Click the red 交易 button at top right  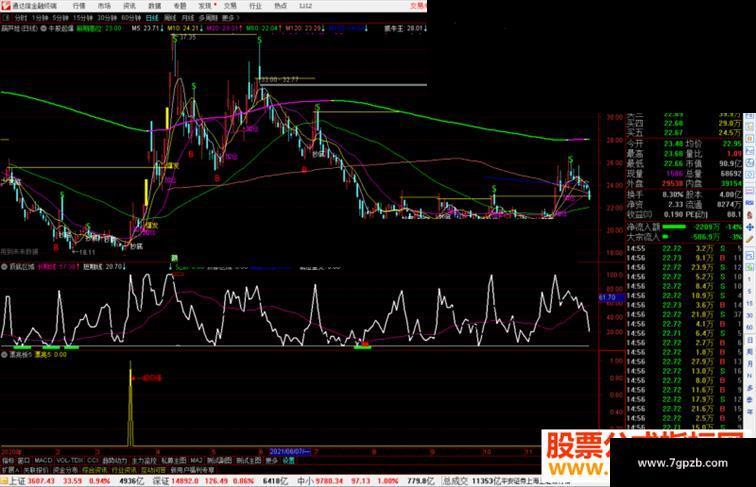point(418,6)
